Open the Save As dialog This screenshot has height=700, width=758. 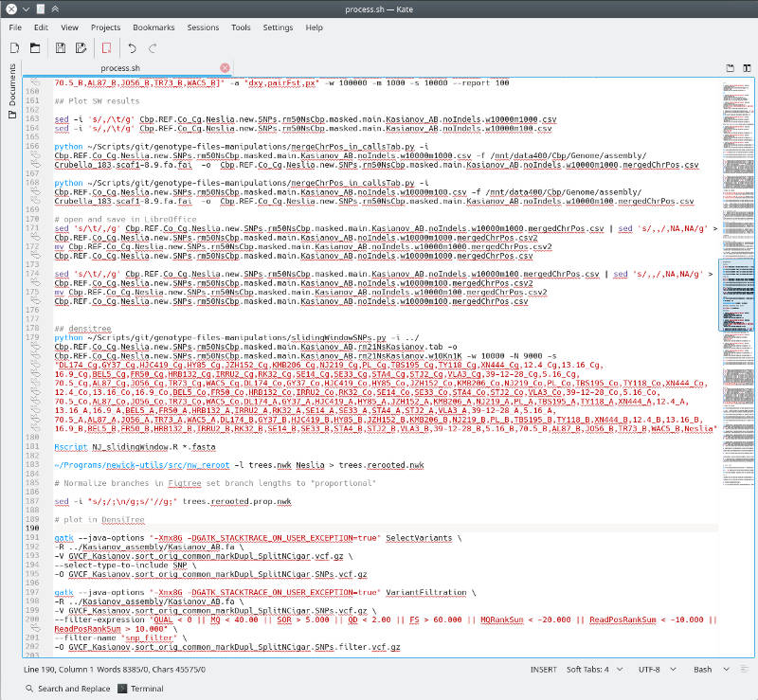point(81,47)
